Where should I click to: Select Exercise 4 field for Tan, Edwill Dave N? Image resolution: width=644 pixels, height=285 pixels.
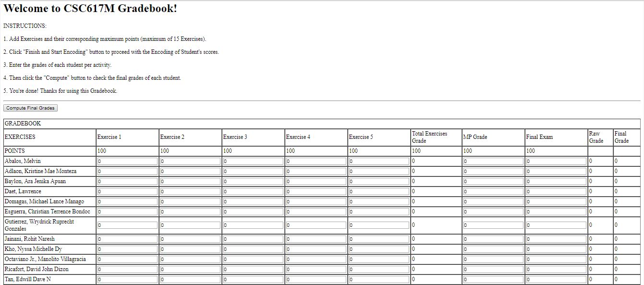coord(316,280)
